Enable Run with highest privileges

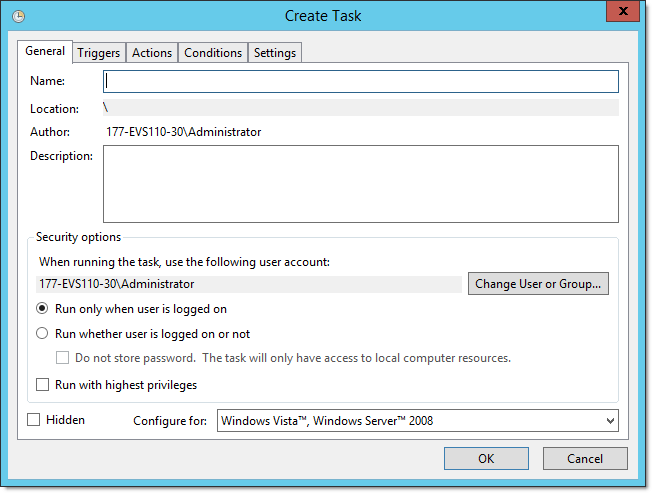(x=42, y=384)
